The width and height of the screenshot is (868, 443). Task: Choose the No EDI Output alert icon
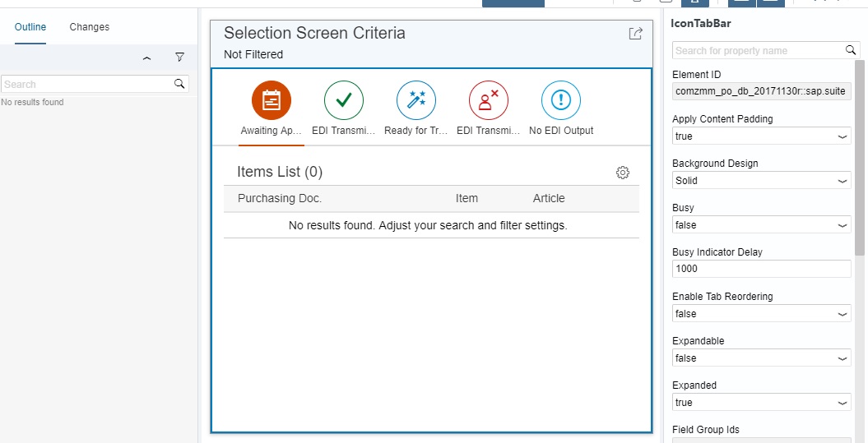coord(561,100)
